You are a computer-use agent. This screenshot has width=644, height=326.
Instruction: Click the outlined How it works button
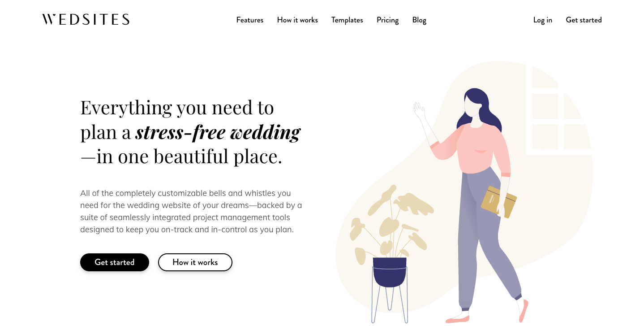195,262
